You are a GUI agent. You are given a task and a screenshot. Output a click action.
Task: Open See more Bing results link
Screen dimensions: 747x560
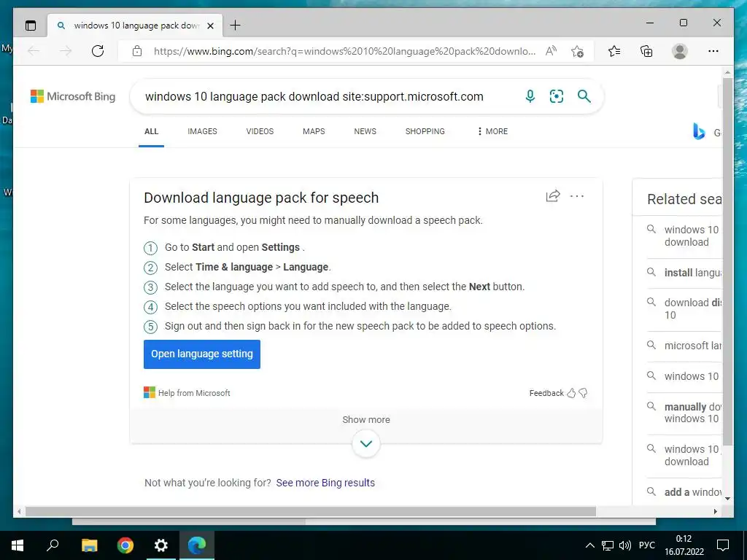(325, 483)
